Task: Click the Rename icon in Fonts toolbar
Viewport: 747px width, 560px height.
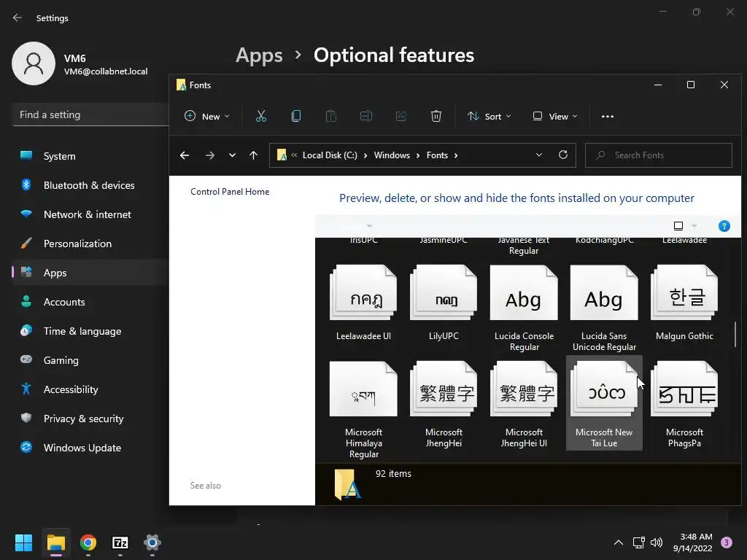Action: coord(366,116)
